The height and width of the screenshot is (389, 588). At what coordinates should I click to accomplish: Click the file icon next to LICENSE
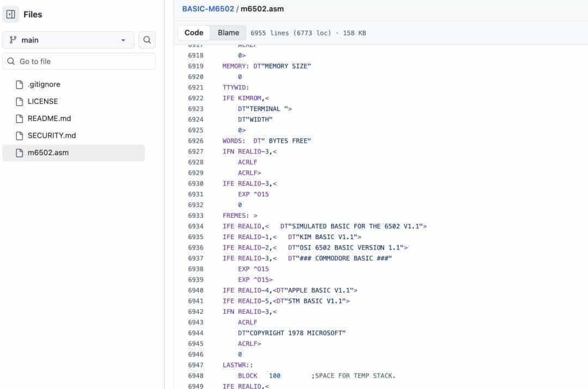coord(19,101)
